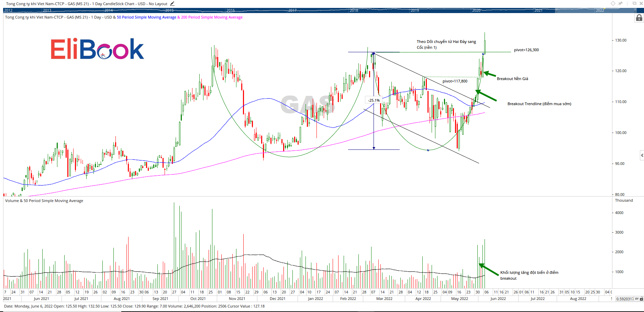Click the 0.5920317 value field at bottom right

coord(624,299)
